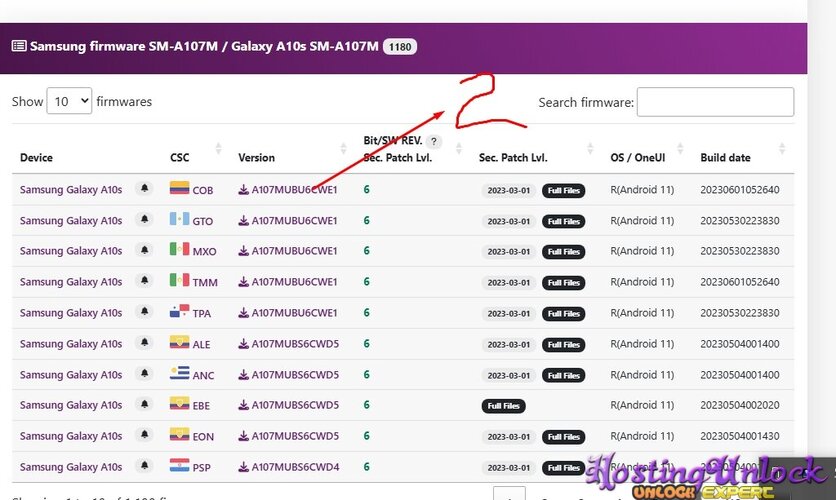Viewport: 836px width, 500px height.
Task: Click the Uruguay flag next to ANC
Action: click(x=180, y=373)
